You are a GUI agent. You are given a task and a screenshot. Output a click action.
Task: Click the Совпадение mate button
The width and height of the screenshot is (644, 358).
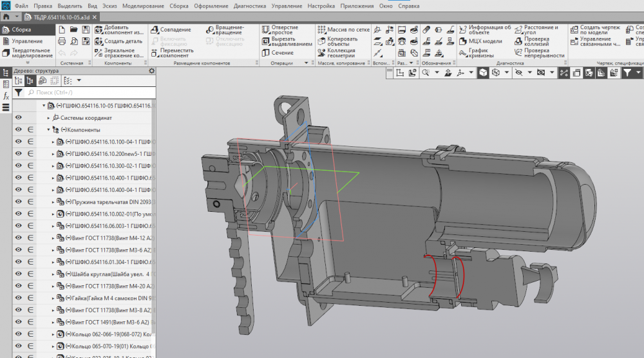[171, 30]
